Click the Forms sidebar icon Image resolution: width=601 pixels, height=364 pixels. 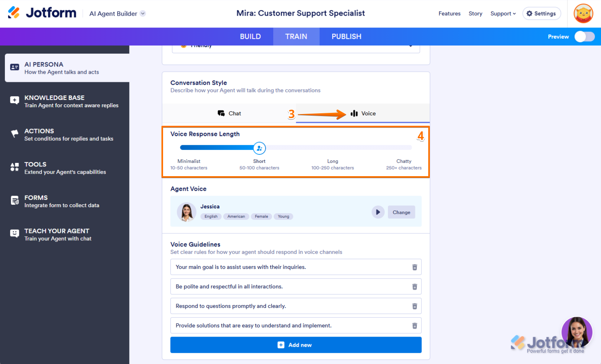click(15, 200)
